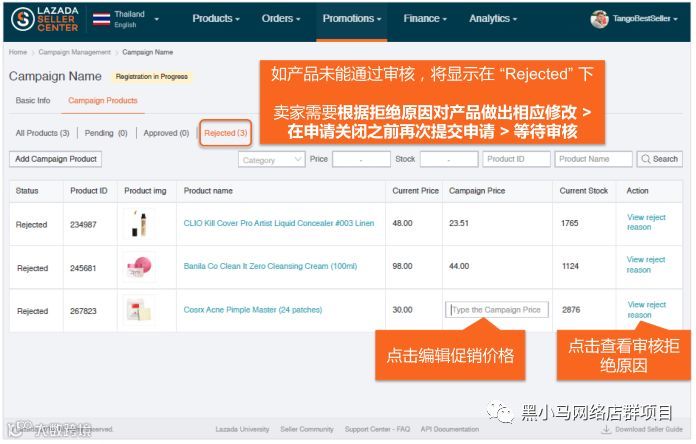Open Banila Co Clean It Zero link
The height and width of the screenshot is (444, 696).
270,266
